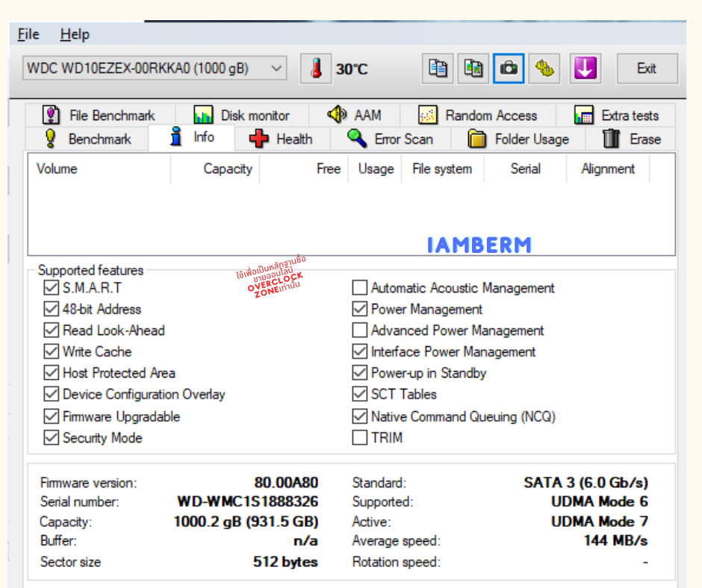This screenshot has width=702, height=588.
Task: Toggle the S.M.A.R.T checkbox
Action: [51, 288]
